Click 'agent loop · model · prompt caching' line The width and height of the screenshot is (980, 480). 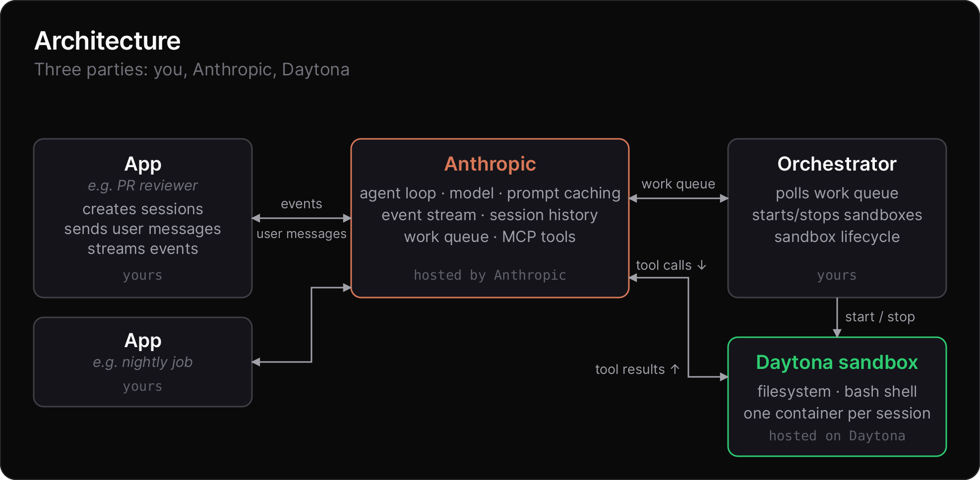(490, 193)
